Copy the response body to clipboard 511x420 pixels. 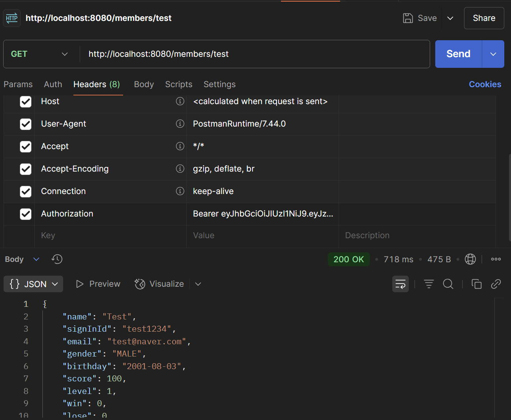(477, 284)
